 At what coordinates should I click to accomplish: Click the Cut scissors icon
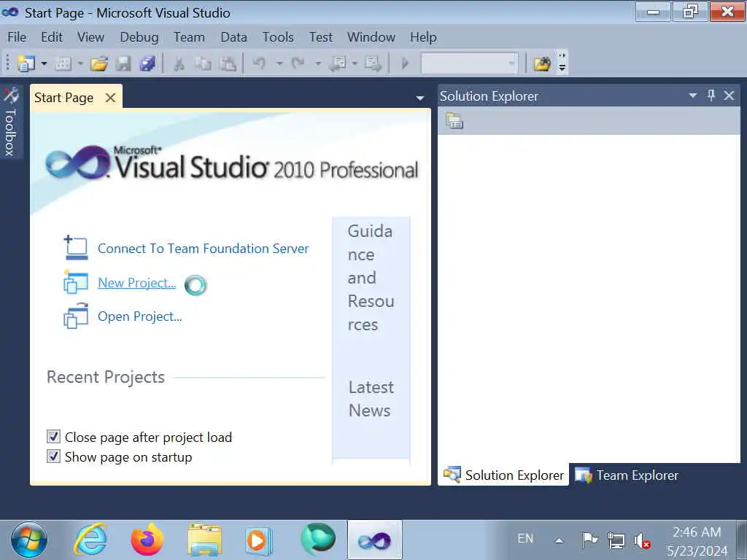[179, 63]
